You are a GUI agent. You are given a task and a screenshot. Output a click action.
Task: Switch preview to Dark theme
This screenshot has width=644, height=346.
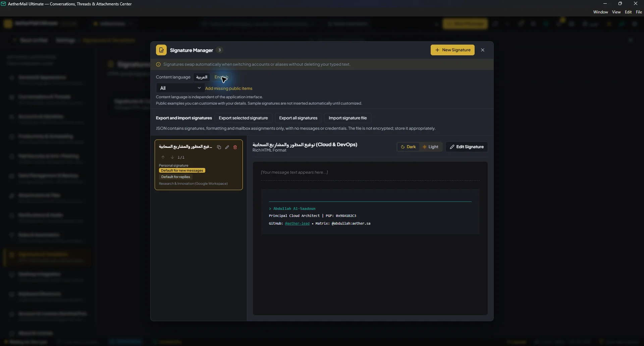(x=408, y=147)
